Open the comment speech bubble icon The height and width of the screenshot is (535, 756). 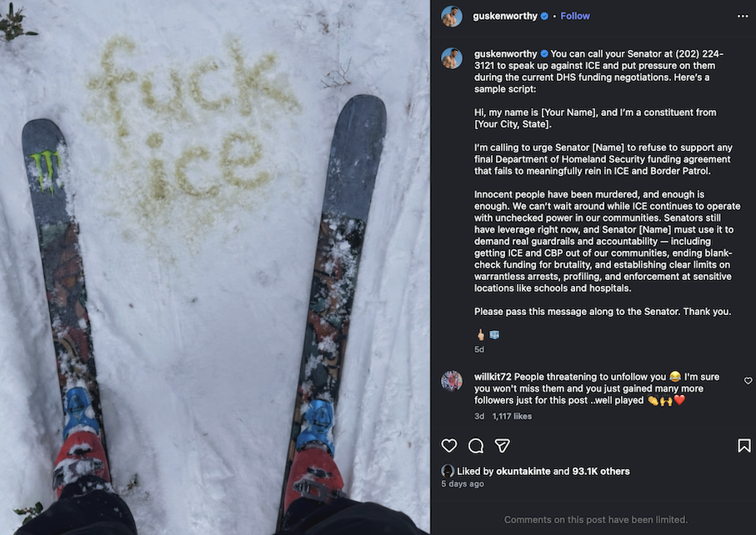click(x=476, y=446)
